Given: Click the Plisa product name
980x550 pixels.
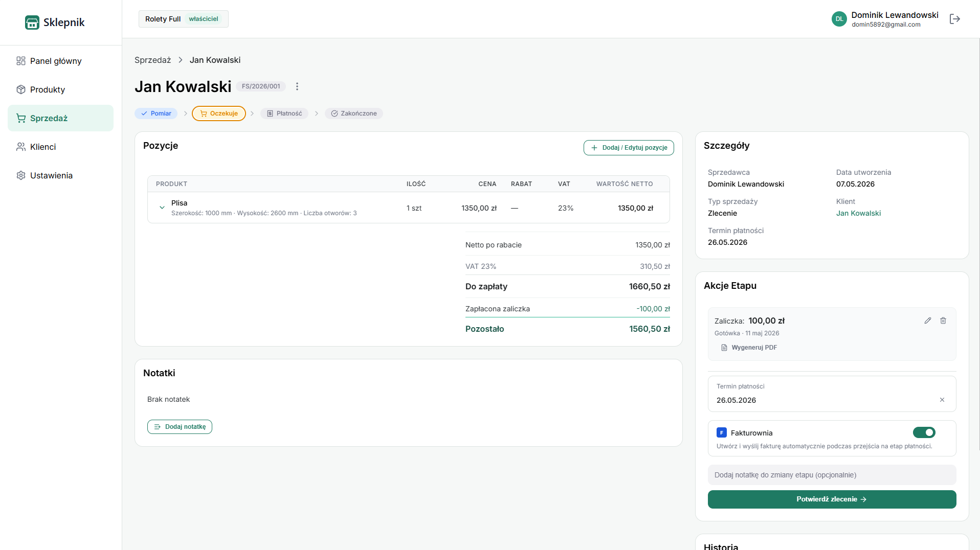Looking at the screenshot, I should [179, 203].
